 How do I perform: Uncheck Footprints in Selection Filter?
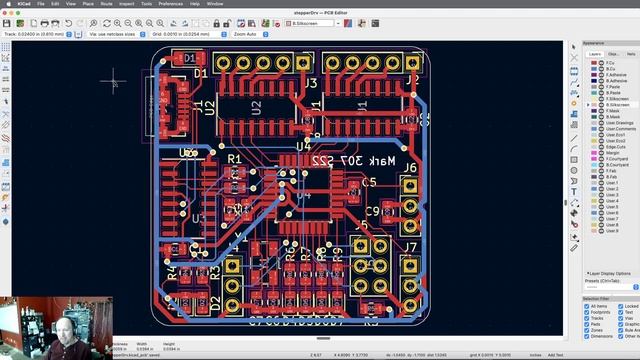(587, 312)
